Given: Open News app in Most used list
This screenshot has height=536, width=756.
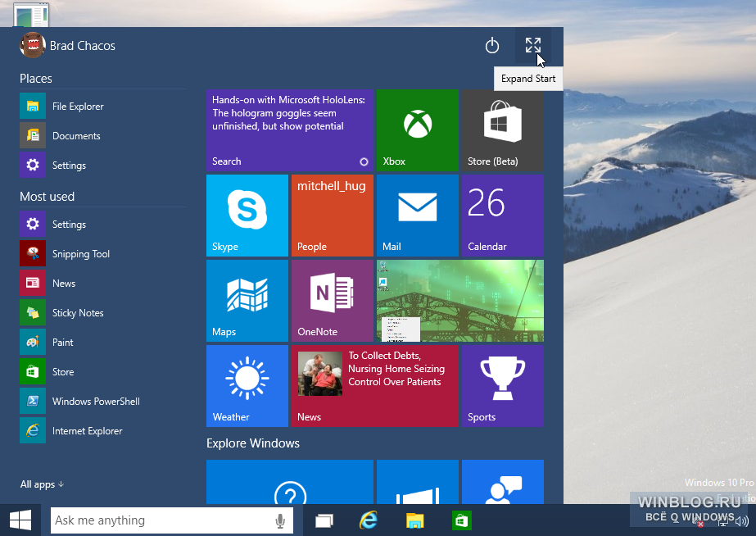Looking at the screenshot, I should click(103, 283).
